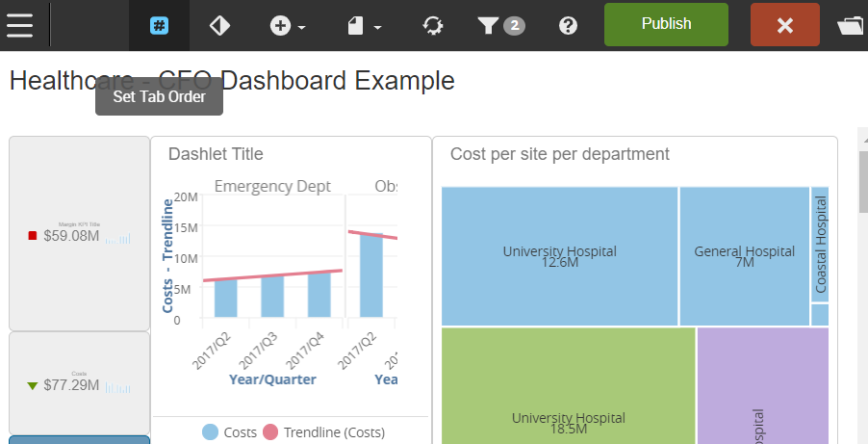Open the folder icon at top right
Image resolution: width=868 pixels, height=444 pixels.
(851, 26)
